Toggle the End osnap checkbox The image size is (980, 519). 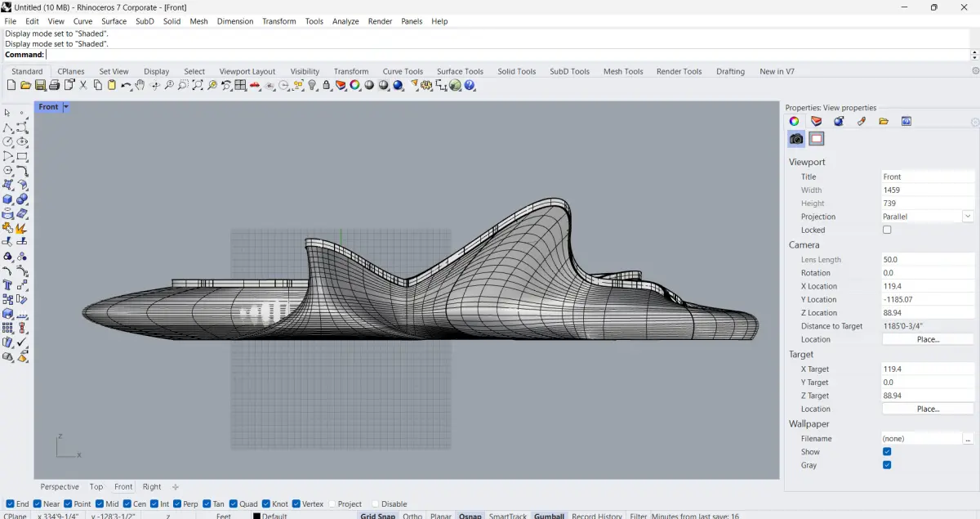coord(10,504)
